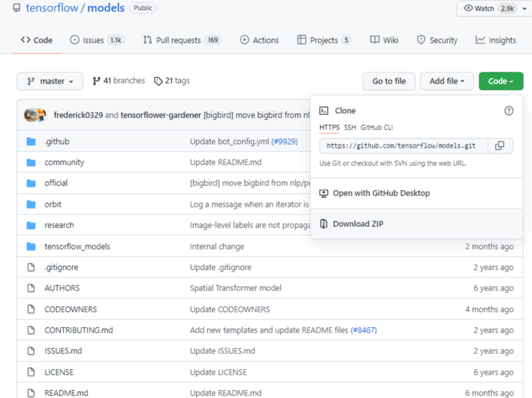Screen dimensions: 532x398
Task: Open 'Internal change' commit message
Action: [x=217, y=246]
